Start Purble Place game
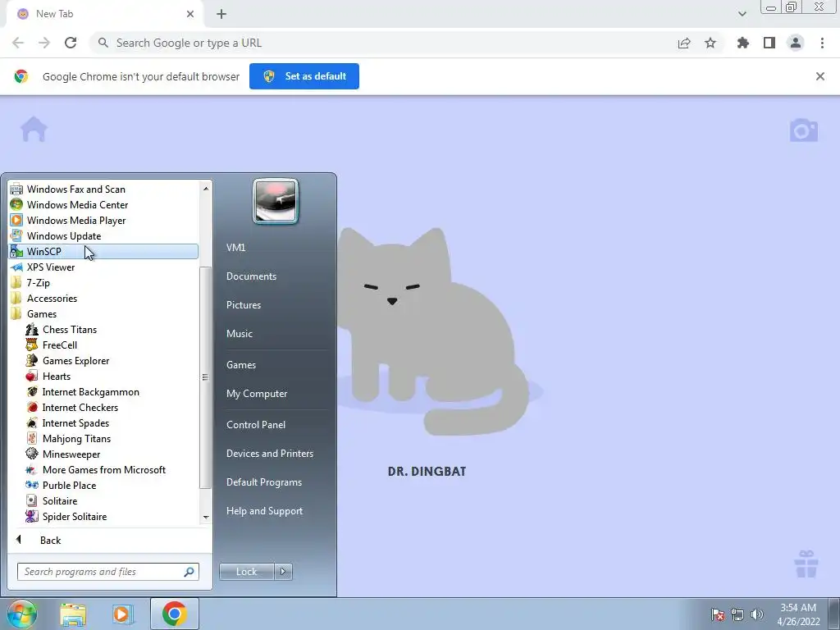 point(69,485)
